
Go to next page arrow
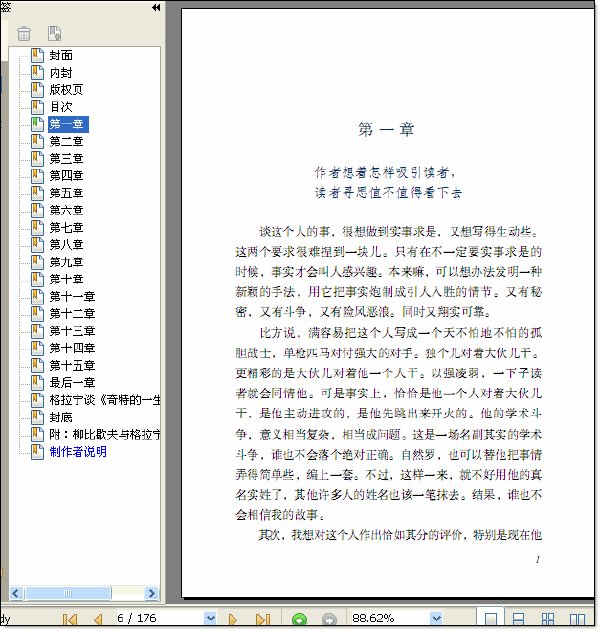233,619
